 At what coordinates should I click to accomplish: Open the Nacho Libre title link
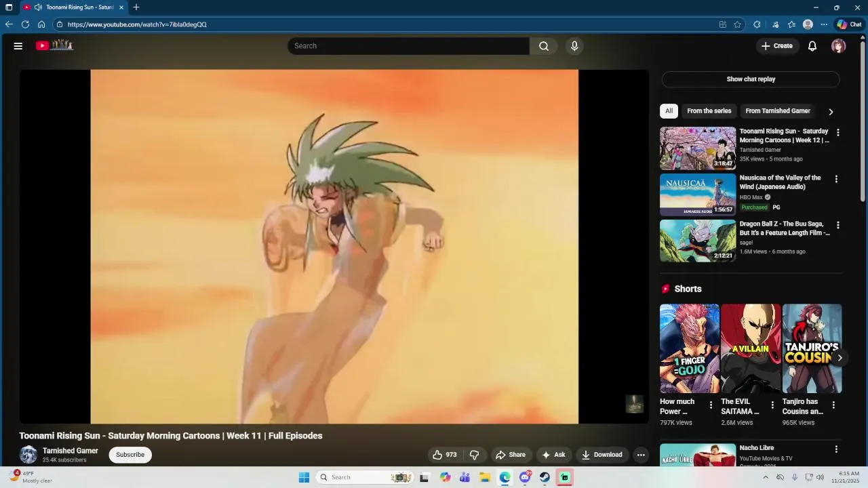coord(757,448)
